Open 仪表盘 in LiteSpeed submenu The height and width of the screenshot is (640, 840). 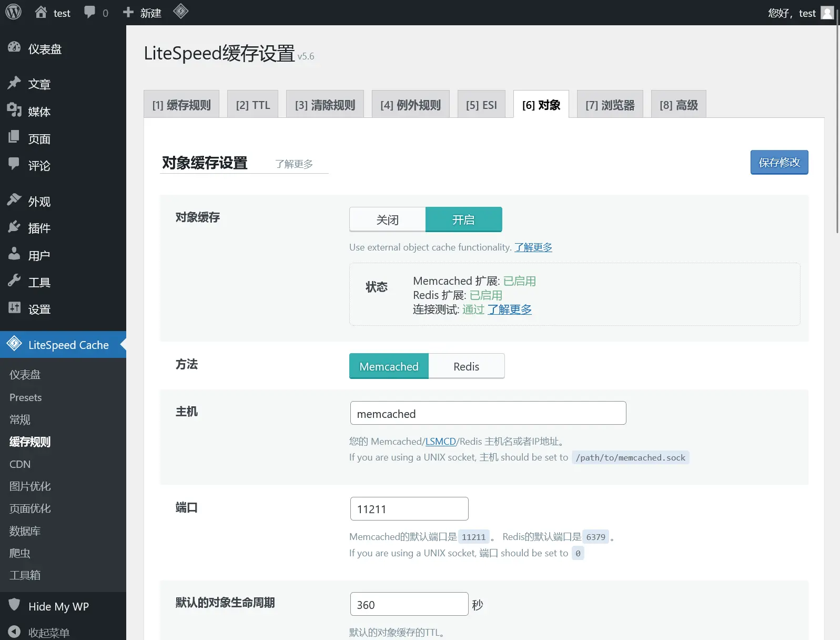[x=25, y=375]
